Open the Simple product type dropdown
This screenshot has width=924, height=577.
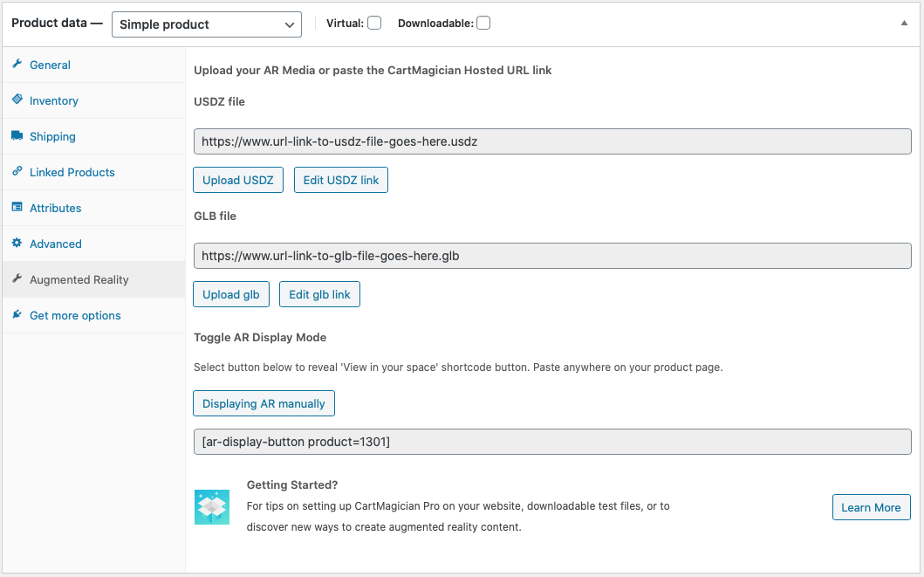click(x=207, y=24)
